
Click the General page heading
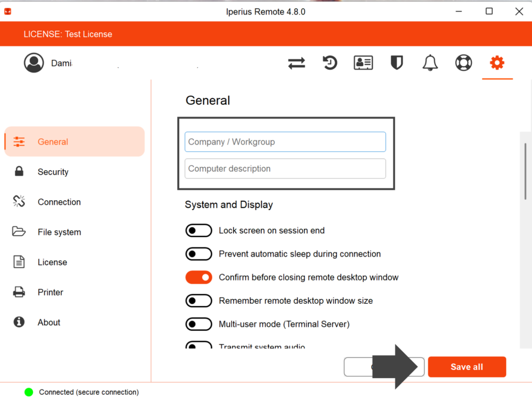pyautogui.click(x=208, y=100)
